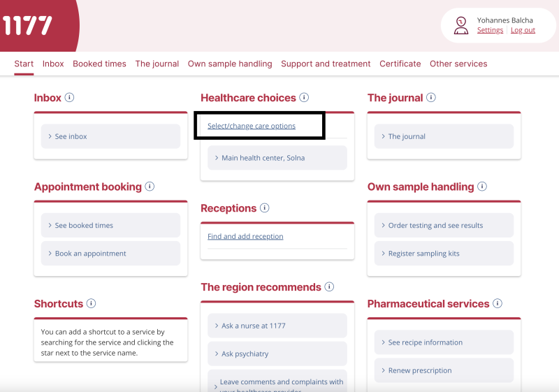Show info for Appointment booking section
Viewport: 559px width, 392px height.
150,187
